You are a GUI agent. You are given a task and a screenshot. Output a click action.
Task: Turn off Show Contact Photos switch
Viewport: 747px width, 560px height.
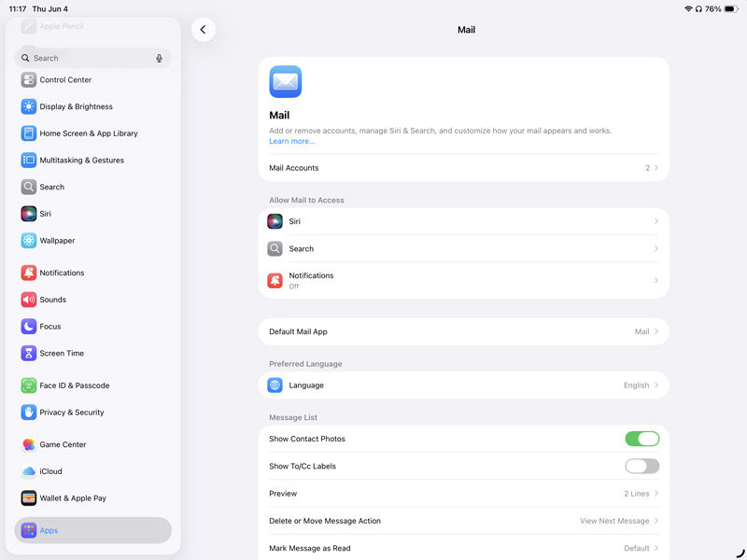coord(642,439)
